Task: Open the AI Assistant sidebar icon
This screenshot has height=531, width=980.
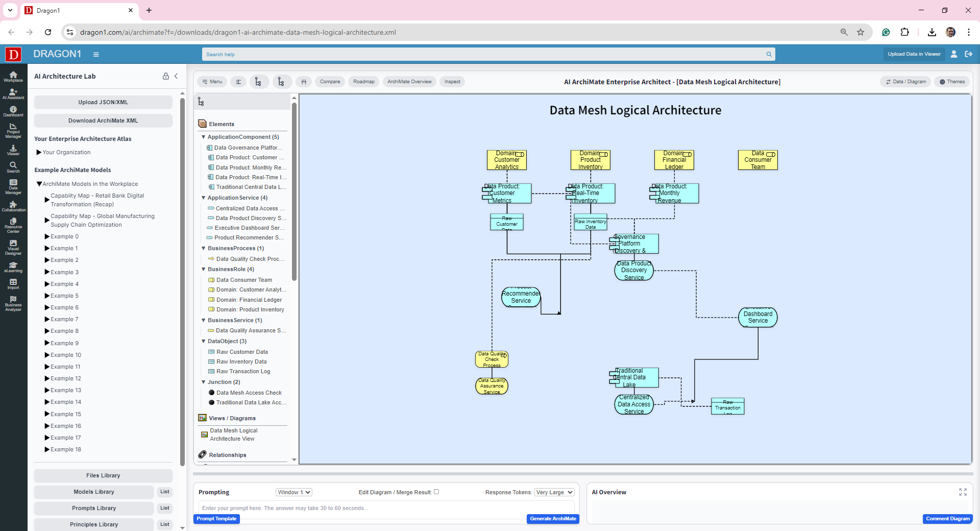Action: tap(13, 94)
